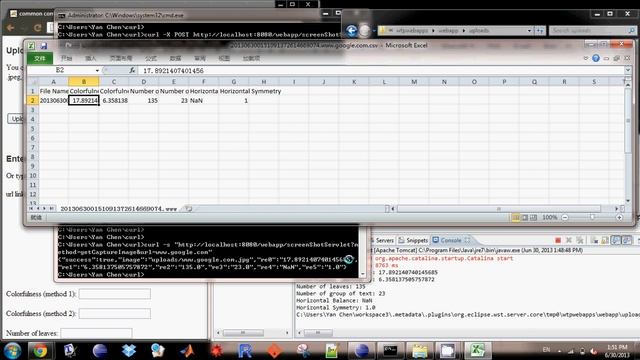The width and height of the screenshot is (640, 360).
Task: Switch to the Snippets tab in Eclipse
Action: [413, 240]
